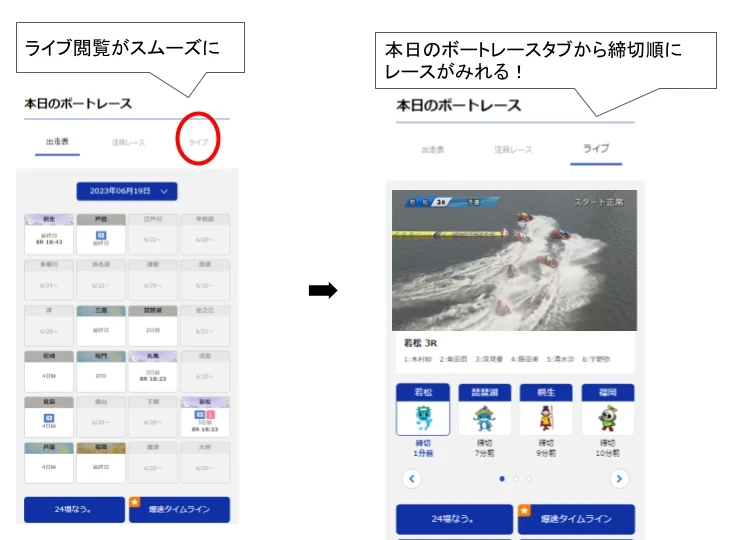Open the 2023年06月19日 date dropdown
This screenshot has height=540, width=730.
[x=127, y=191]
